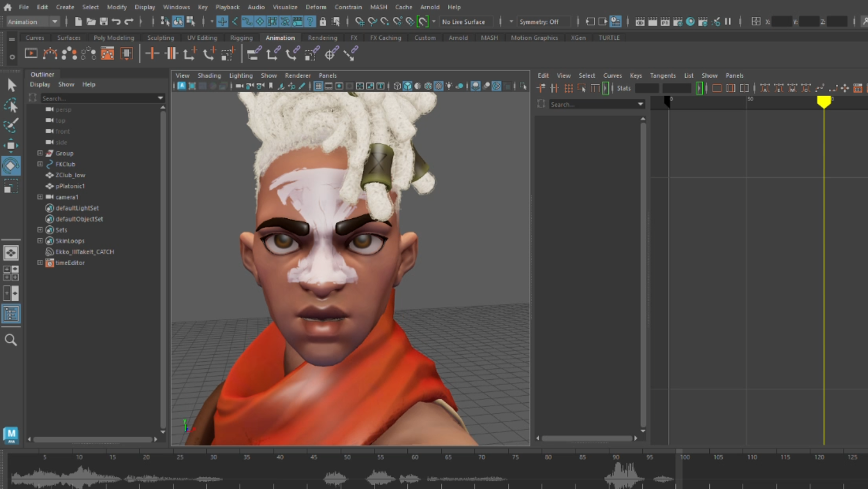Click the Motion Trail arc icon on shelf
868x489 pixels.
pos(50,53)
